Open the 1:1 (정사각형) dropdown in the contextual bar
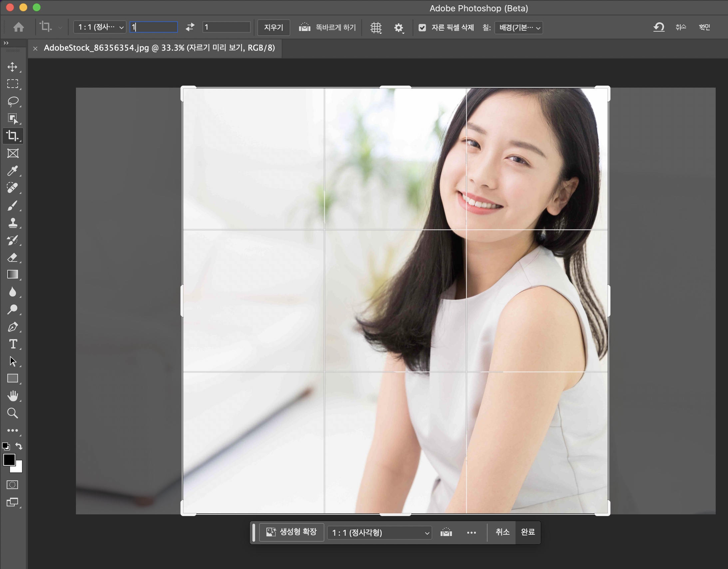728x569 pixels. click(379, 533)
